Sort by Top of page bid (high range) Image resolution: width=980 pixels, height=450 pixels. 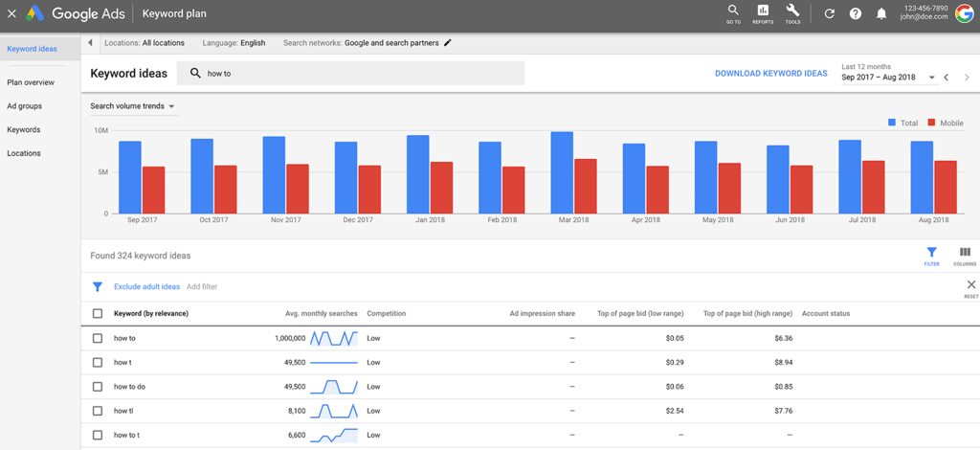click(748, 314)
